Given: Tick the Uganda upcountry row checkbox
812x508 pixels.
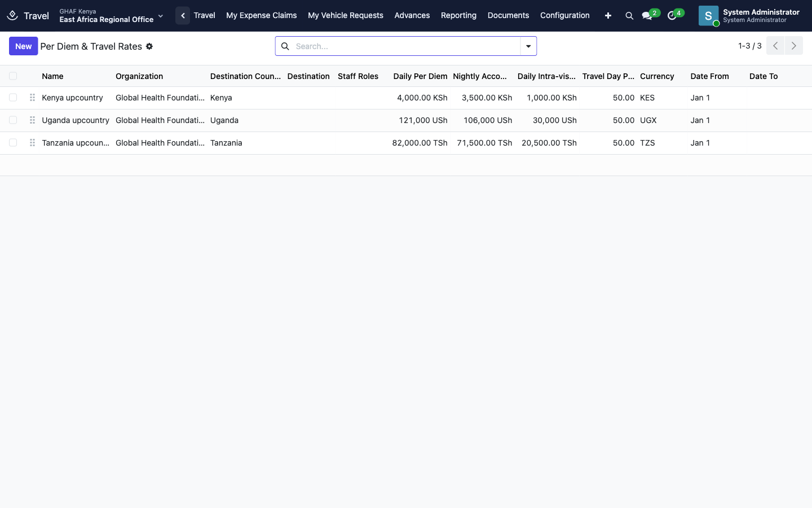Looking at the screenshot, I should 13,120.
